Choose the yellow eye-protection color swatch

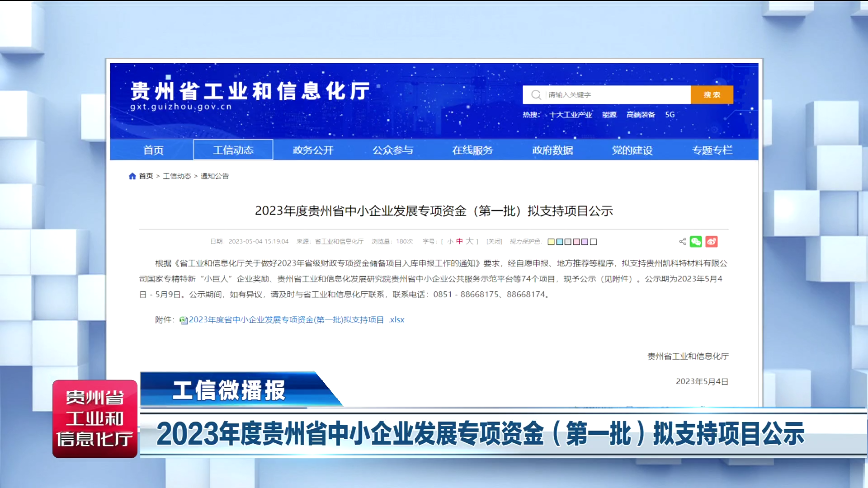coord(551,242)
